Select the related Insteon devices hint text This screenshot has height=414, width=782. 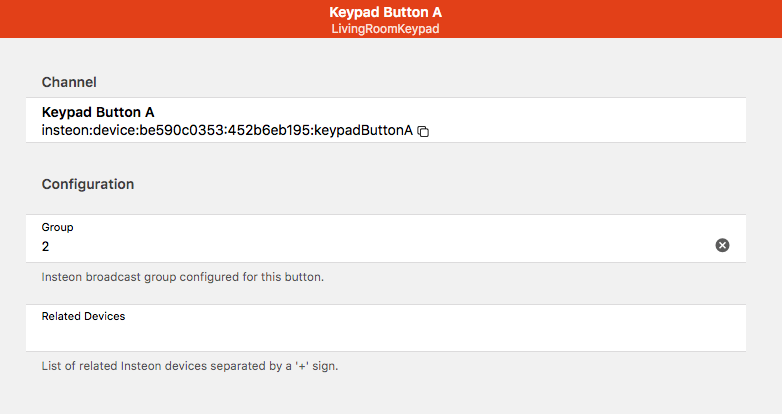pyautogui.click(x=190, y=366)
